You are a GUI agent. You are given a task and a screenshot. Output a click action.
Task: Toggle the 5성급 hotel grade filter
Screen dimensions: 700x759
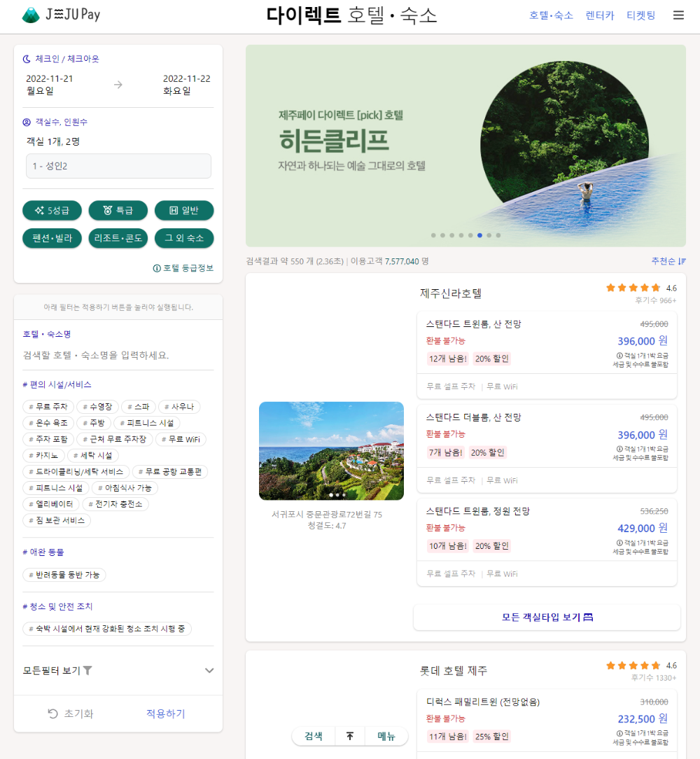52,210
